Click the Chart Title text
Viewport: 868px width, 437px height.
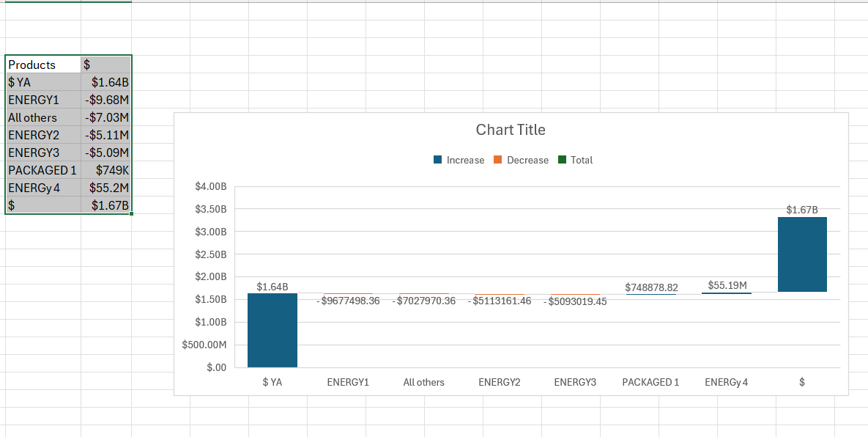[511, 130]
